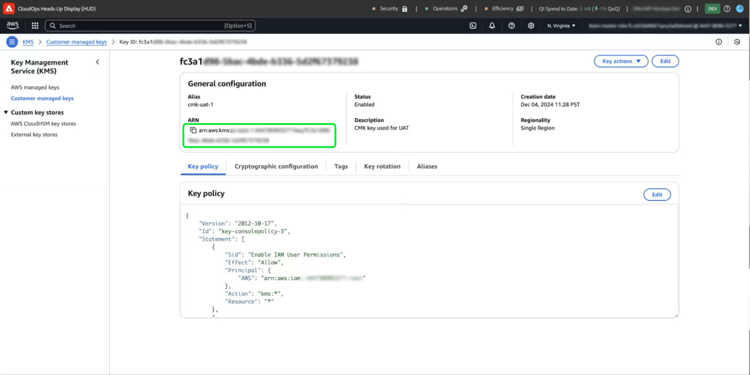750x375 pixels.
Task: Open the account role dropdown menu
Action: (665, 26)
